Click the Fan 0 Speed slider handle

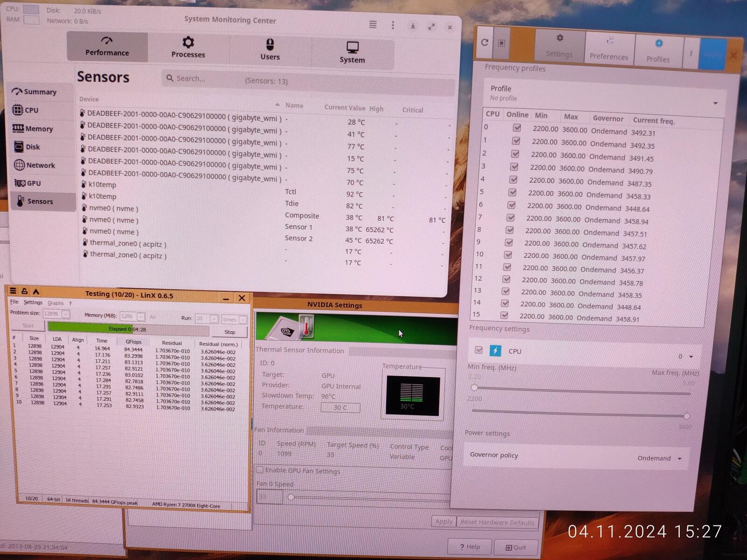tap(291, 497)
